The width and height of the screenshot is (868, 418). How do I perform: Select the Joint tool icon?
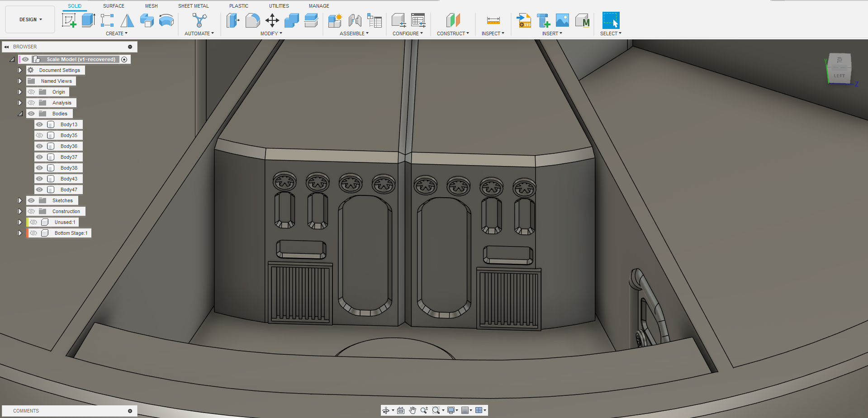(x=355, y=20)
